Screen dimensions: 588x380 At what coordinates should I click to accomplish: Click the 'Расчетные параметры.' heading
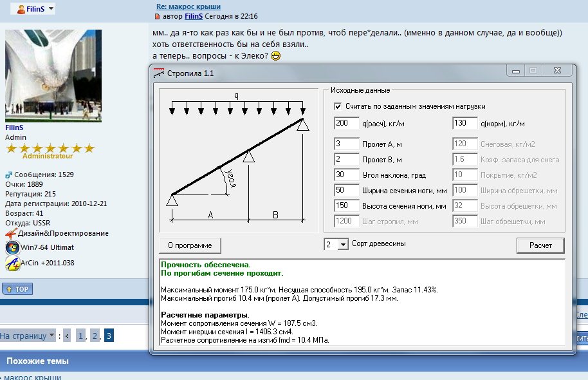205,315
